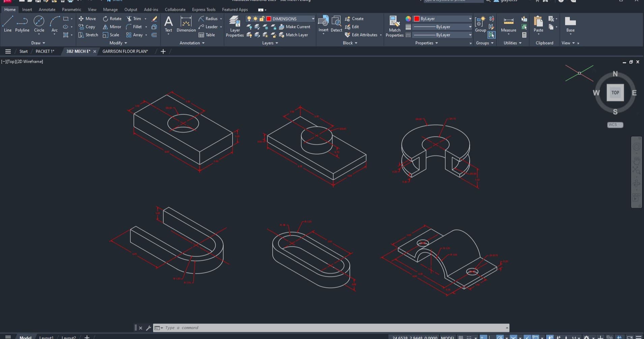
Task: Toggle 2D object snap
Action: [x=535, y=337]
